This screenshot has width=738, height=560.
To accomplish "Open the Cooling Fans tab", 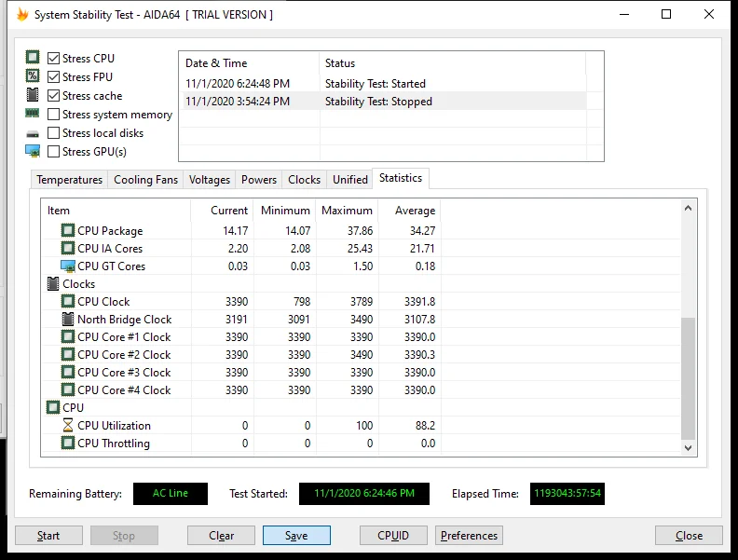I will [146, 180].
